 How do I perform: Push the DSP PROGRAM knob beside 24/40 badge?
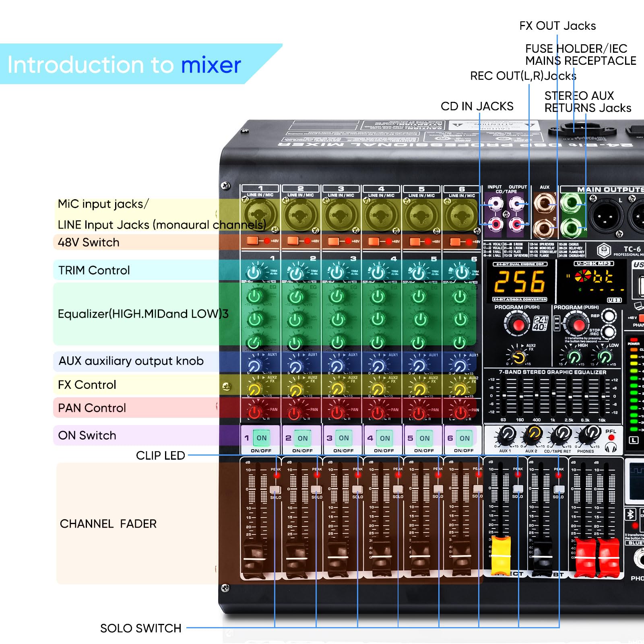coord(517,324)
